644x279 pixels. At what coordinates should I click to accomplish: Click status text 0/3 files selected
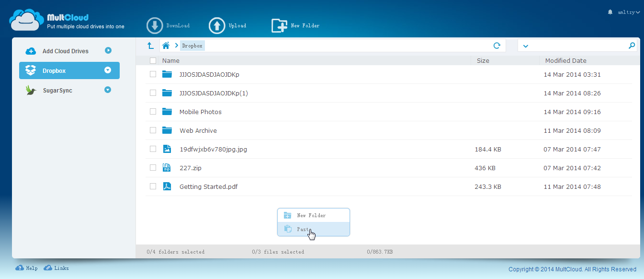[278, 252]
